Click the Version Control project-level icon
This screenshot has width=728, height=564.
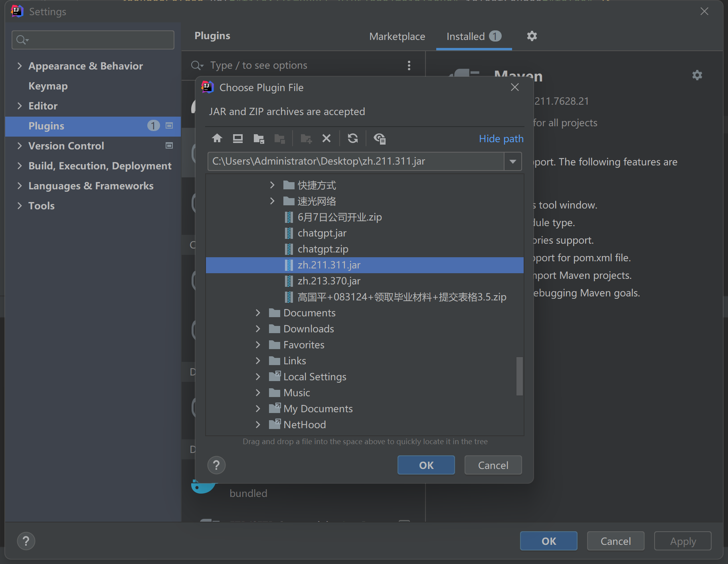[x=169, y=145]
